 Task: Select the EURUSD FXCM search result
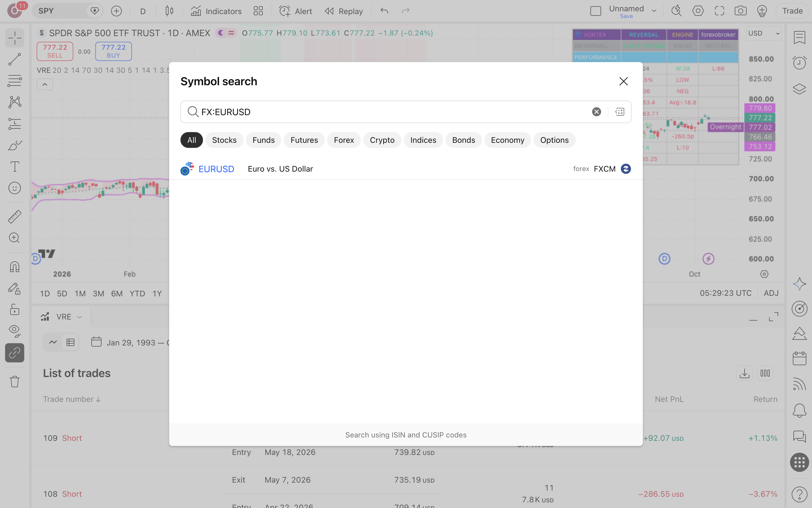coord(406,169)
